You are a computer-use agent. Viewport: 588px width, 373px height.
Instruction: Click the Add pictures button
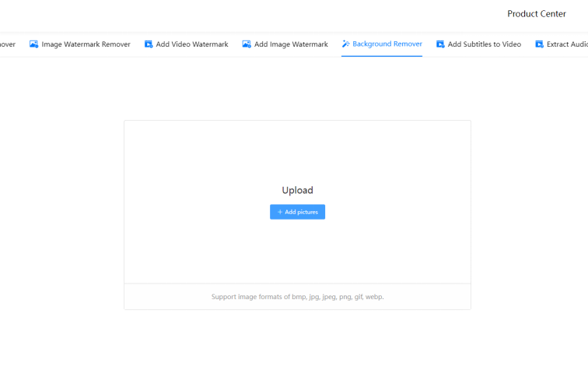[297, 212]
